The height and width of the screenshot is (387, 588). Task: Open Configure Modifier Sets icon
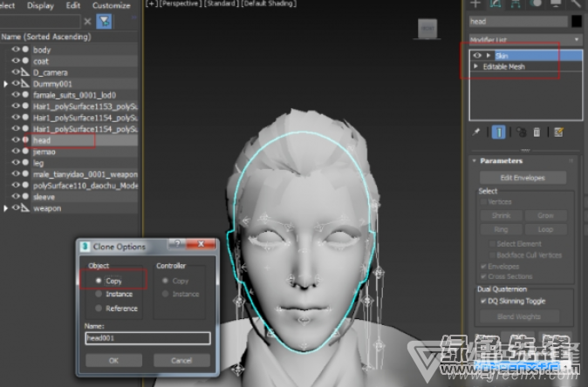pos(558,132)
